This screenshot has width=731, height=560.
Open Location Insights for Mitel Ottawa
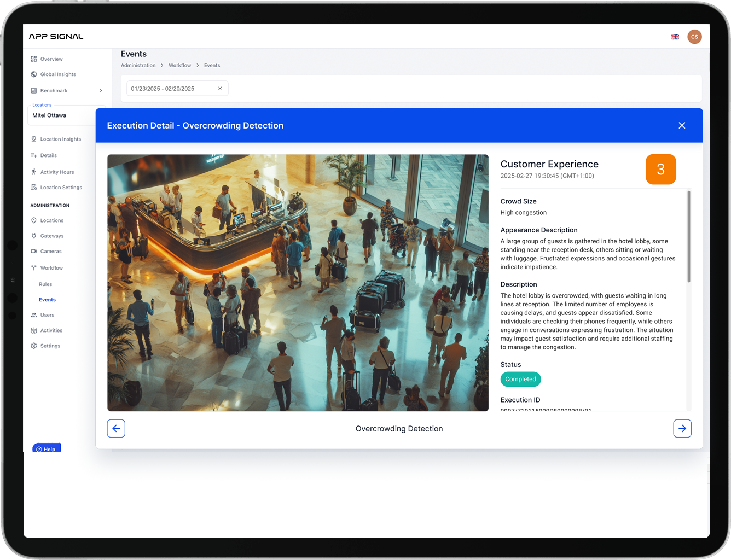pyautogui.click(x=61, y=138)
